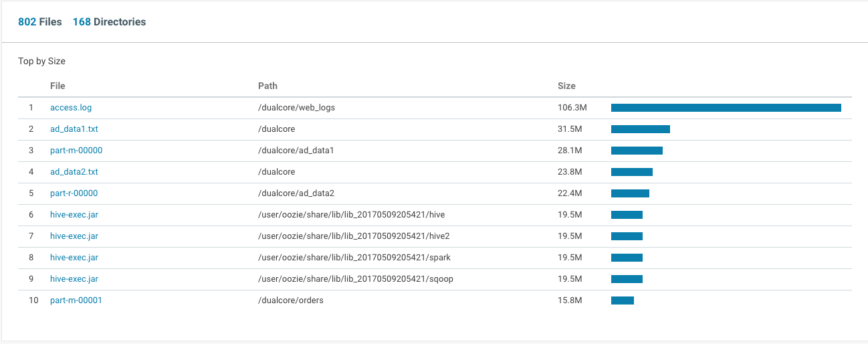Click the 31.5M size bar for ad_data1.txt
Image resolution: width=868 pixels, height=344 pixels.
coord(640,129)
